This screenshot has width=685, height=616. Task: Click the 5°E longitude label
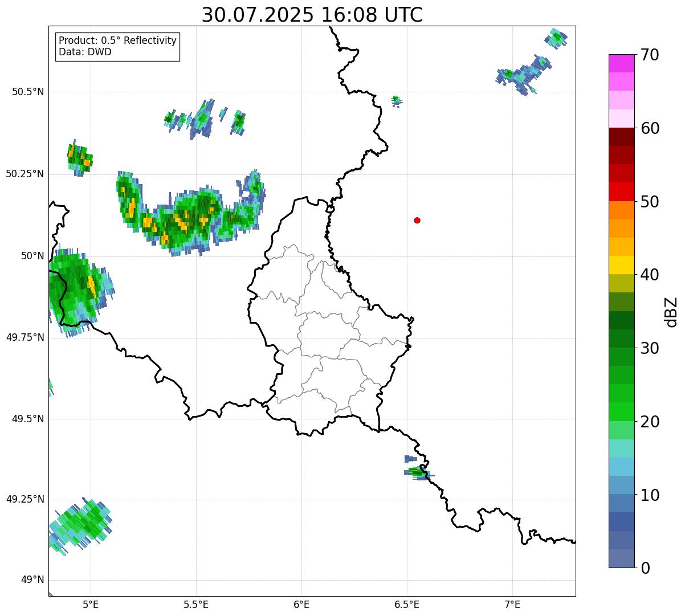point(91,604)
